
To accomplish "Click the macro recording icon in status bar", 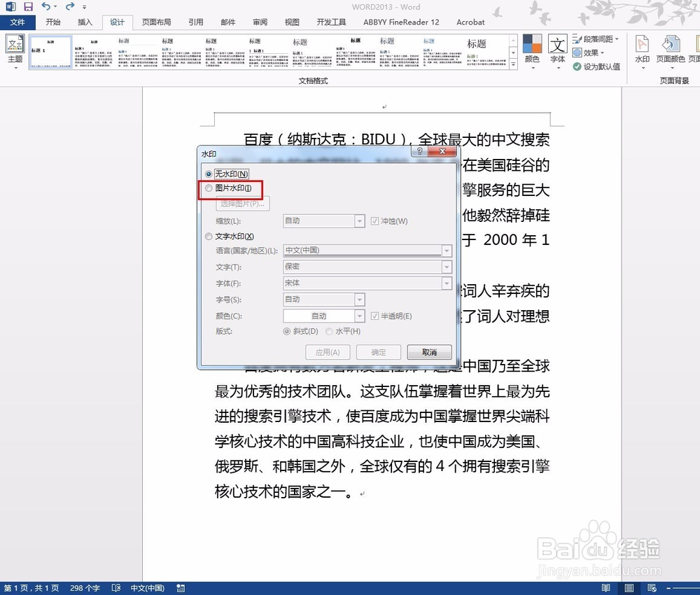I will tap(181, 588).
